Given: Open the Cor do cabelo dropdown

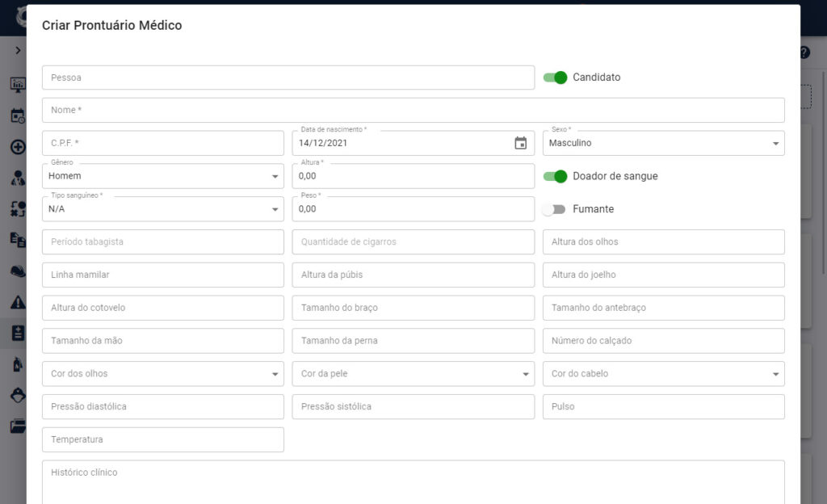Looking at the screenshot, I should tap(664, 374).
